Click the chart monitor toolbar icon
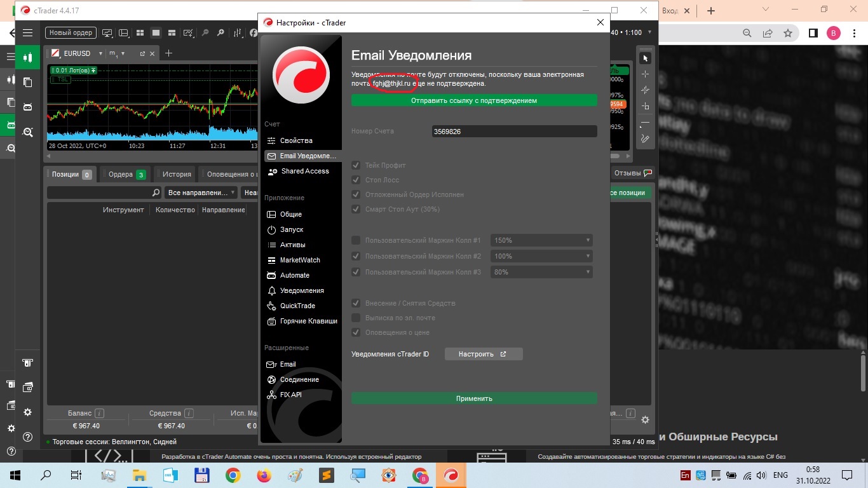This screenshot has height=488, width=868. (107, 33)
